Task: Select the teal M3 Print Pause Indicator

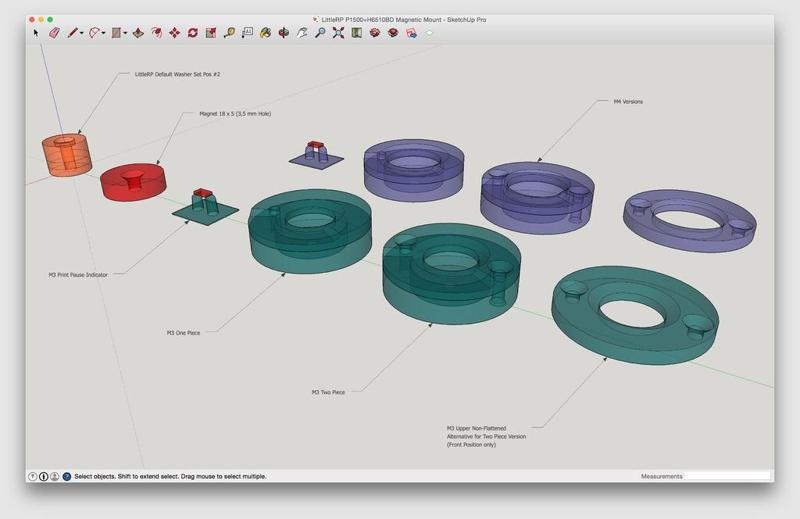Action: 205,208
